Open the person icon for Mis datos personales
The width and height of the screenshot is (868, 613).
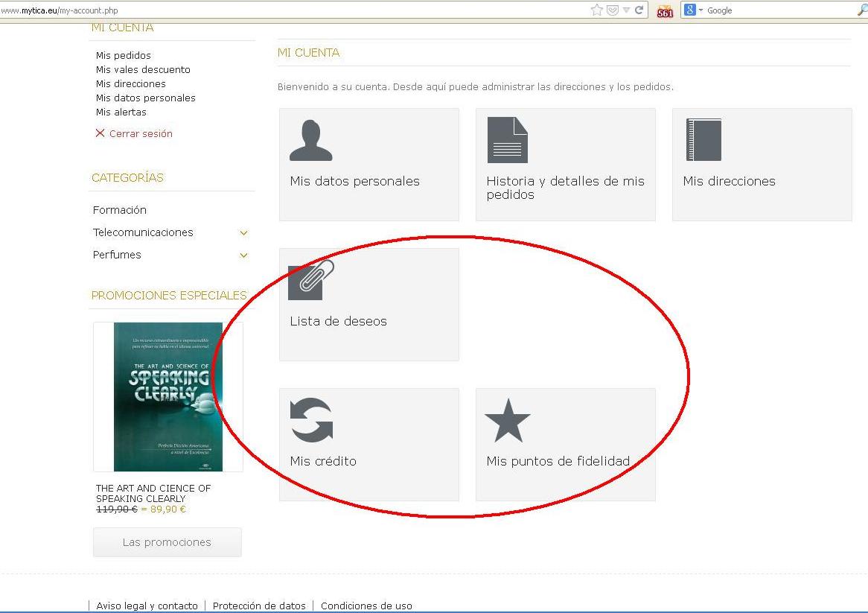pos(311,141)
